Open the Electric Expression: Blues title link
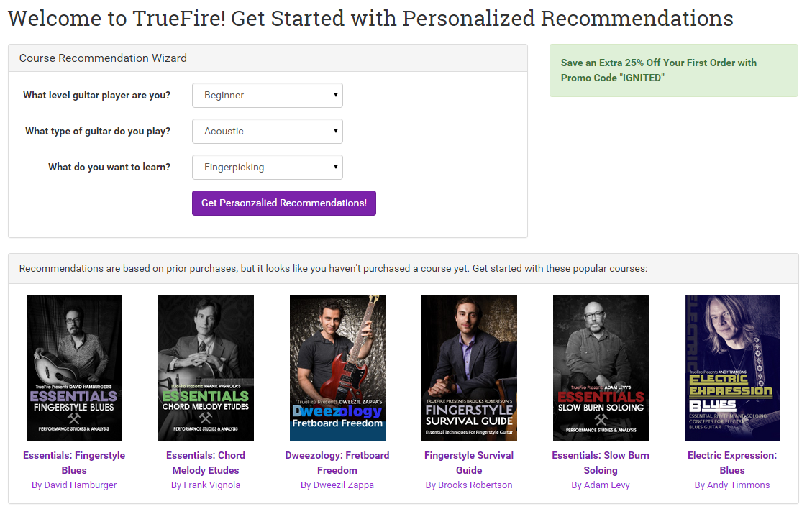The image size is (807, 532). [x=732, y=462]
